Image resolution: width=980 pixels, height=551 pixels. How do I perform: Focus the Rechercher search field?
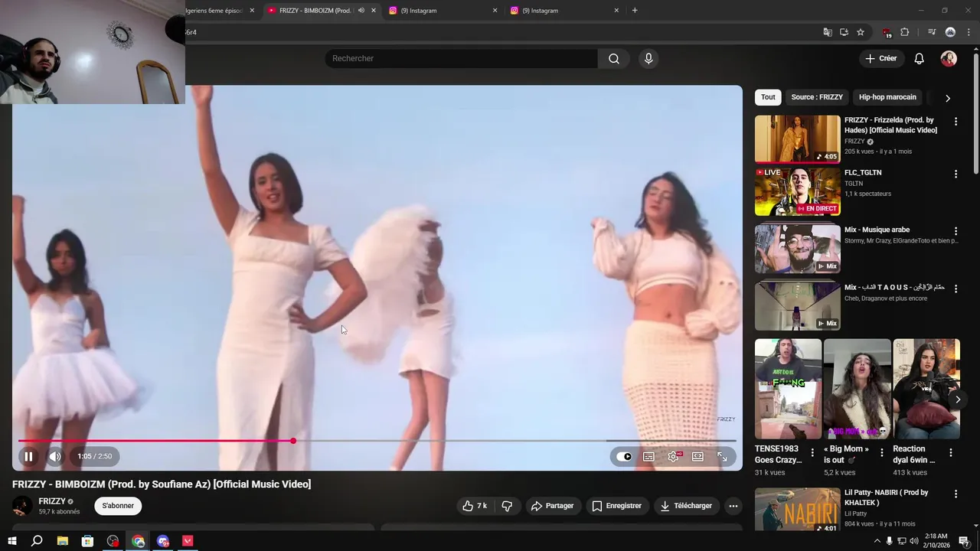(462, 59)
